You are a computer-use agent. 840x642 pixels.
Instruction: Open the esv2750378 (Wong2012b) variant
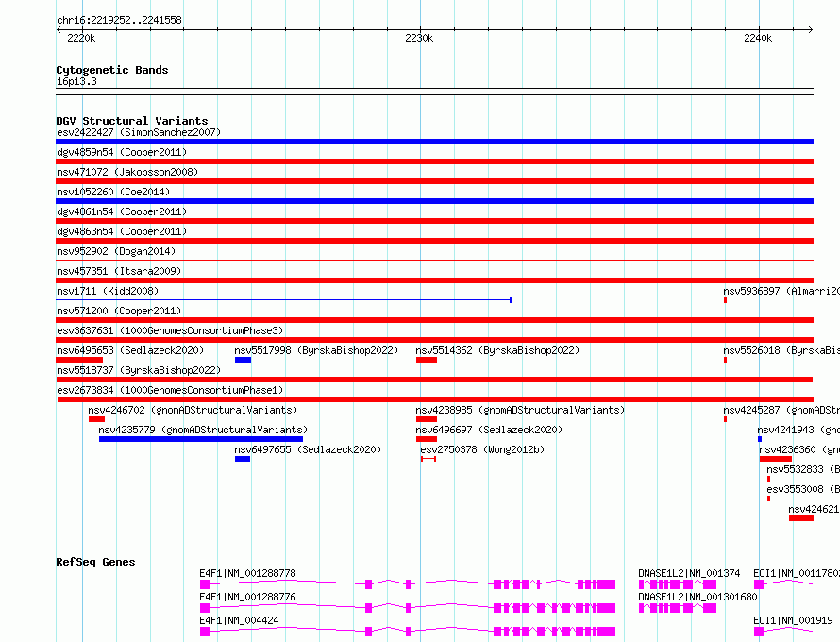click(x=482, y=449)
